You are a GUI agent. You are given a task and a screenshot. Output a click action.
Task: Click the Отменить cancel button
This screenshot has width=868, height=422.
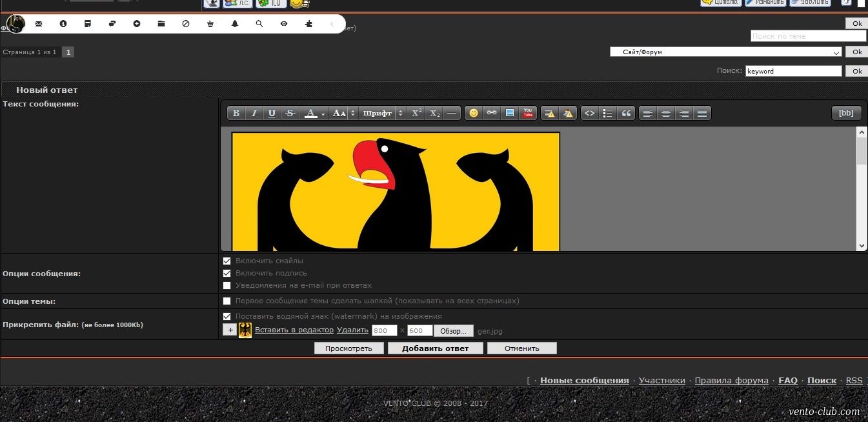(x=522, y=348)
